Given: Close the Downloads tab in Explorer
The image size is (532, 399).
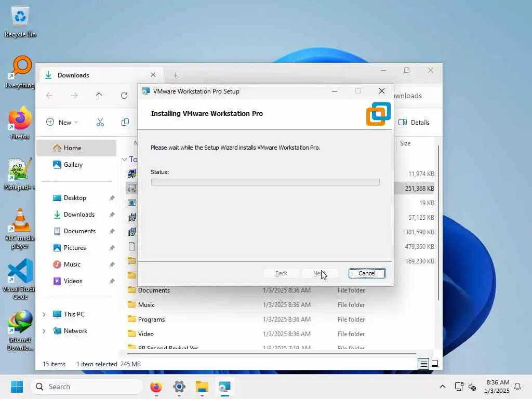Looking at the screenshot, I should [x=153, y=75].
